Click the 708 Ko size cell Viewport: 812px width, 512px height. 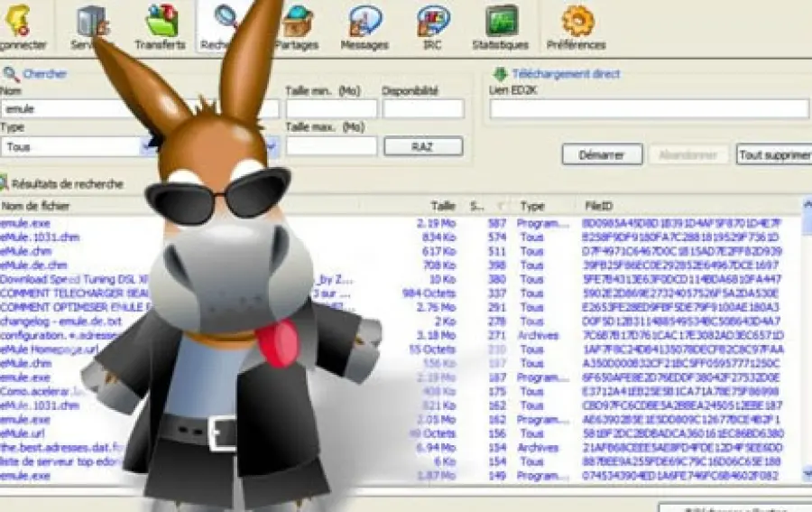click(x=439, y=265)
